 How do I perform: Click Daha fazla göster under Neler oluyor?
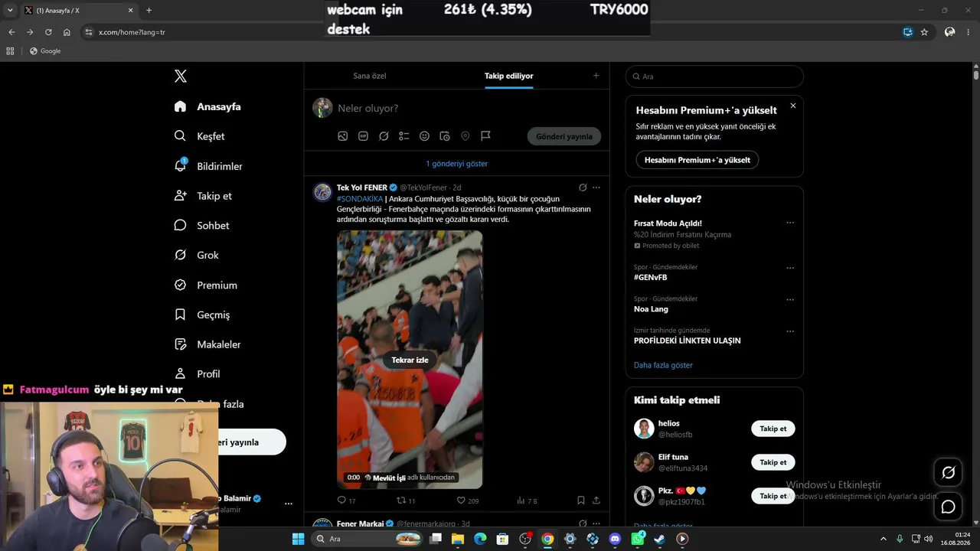(663, 365)
